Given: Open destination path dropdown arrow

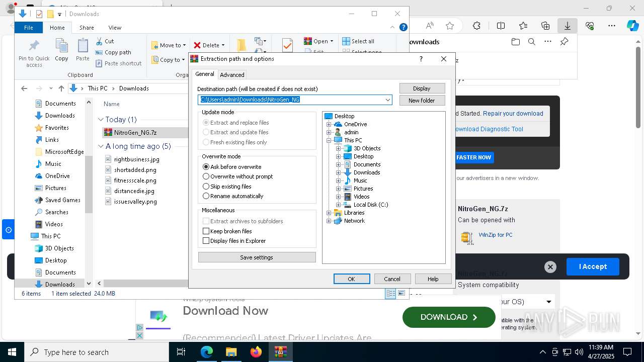Looking at the screenshot, I should point(388,100).
